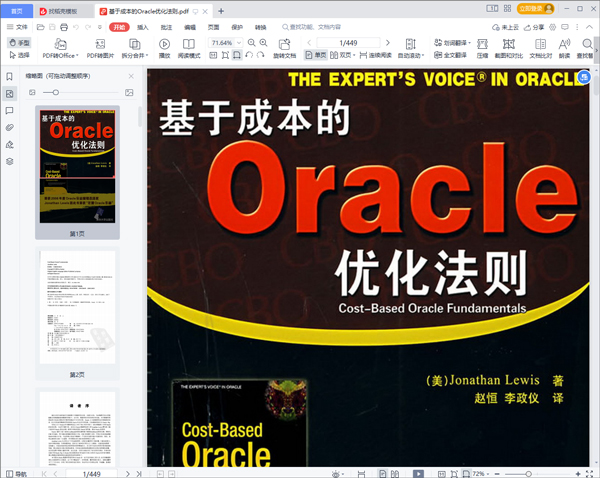Open the 文档比对 compare documents tool
This screenshot has width=600, height=478.
pyautogui.click(x=541, y=48)
